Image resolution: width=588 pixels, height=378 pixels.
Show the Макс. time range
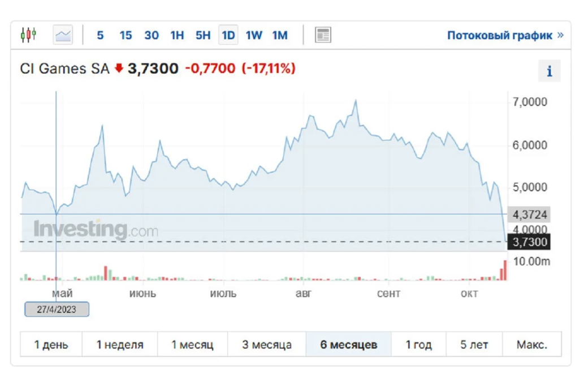[x=532, y=344]
